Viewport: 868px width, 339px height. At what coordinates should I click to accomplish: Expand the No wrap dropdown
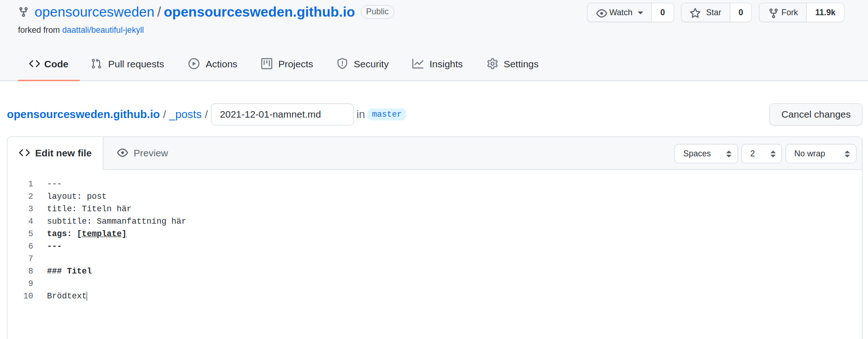[821, 154]
